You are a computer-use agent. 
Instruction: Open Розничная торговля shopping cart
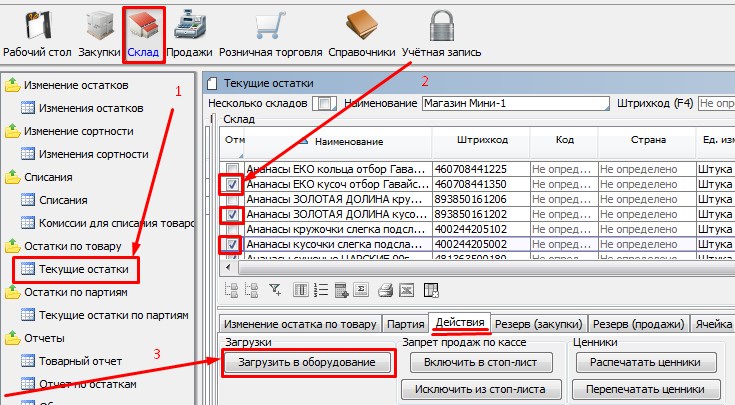pos(268,31)
